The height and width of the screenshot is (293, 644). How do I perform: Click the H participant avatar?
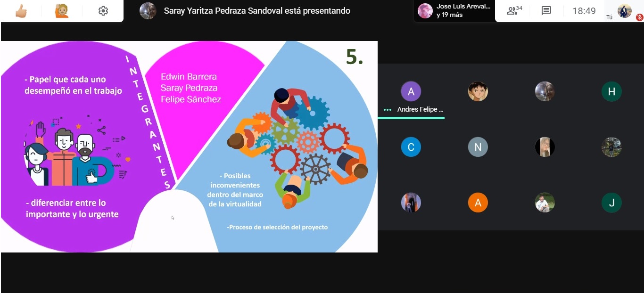611,91
